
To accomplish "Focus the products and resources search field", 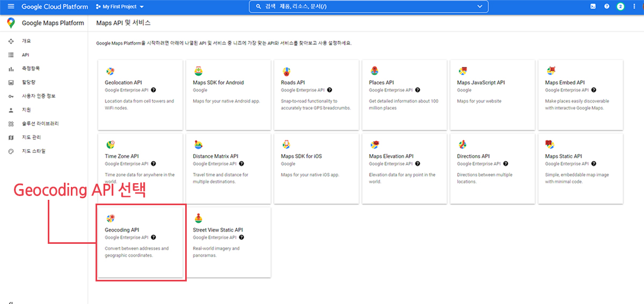I will click(368, 6).
